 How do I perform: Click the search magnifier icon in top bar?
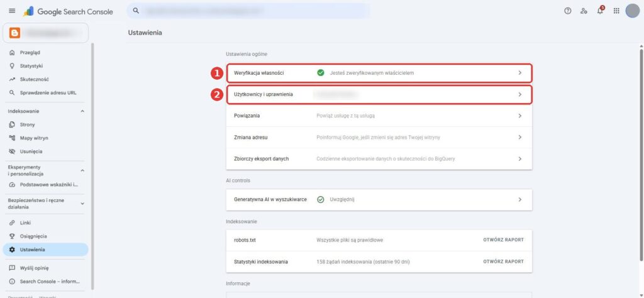point(136,11)
